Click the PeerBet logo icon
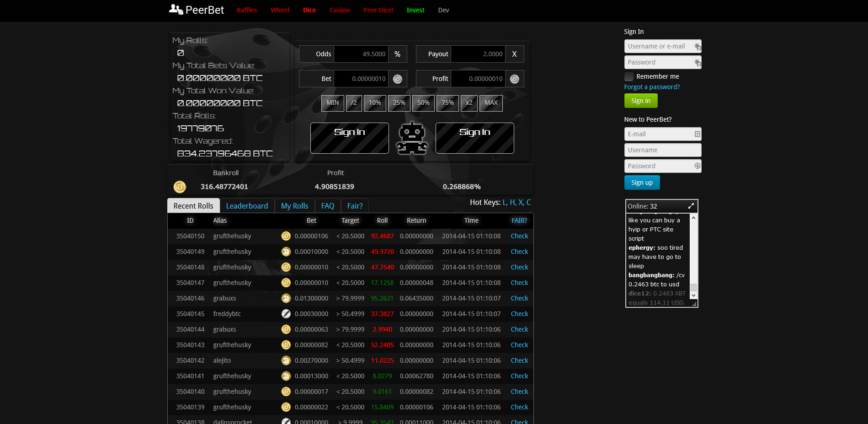The image size is (868, 424). pyautogui.click(x=176, y=9)
